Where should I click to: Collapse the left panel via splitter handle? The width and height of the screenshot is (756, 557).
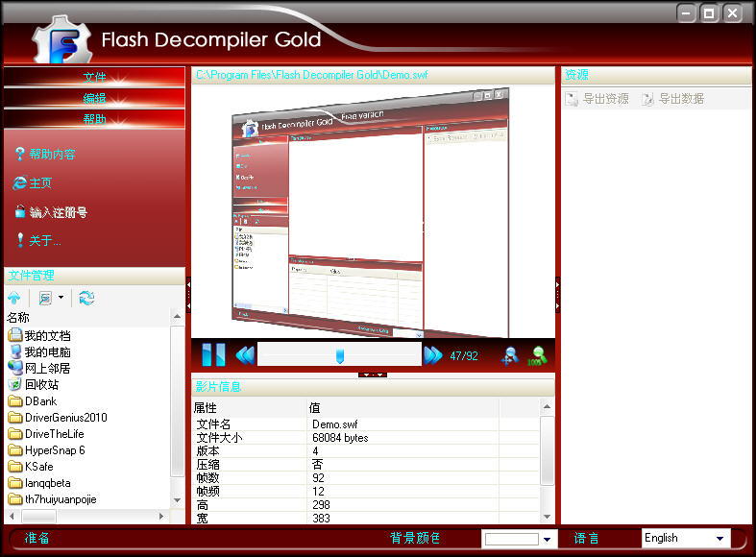188,295
